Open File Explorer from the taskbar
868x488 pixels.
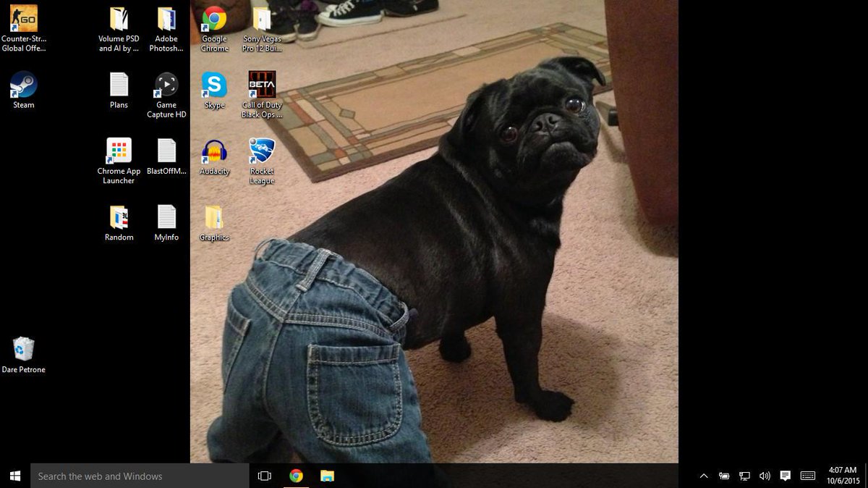click(327, 476)
